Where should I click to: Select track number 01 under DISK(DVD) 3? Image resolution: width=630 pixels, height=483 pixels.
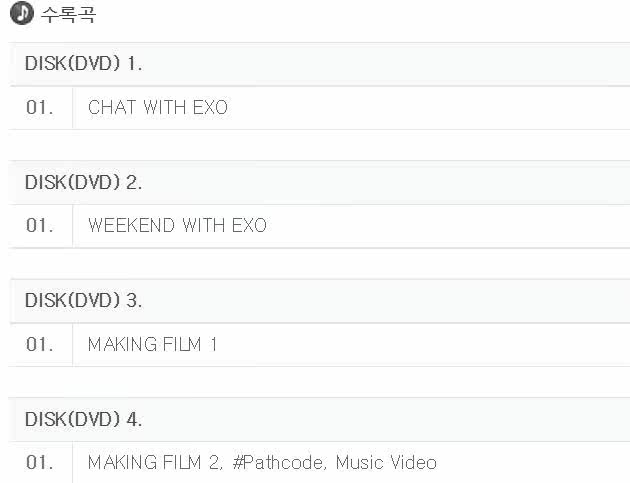pos(39,345)
